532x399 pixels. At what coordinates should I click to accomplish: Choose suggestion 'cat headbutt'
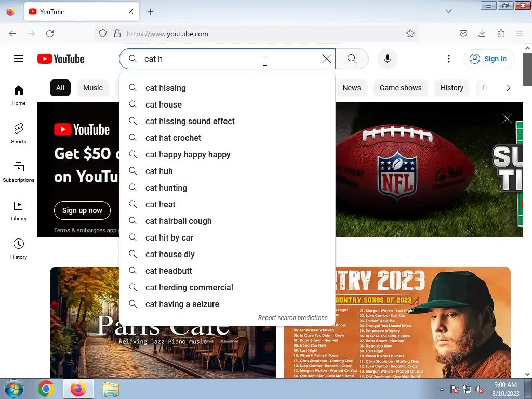(x=228, y=271)
